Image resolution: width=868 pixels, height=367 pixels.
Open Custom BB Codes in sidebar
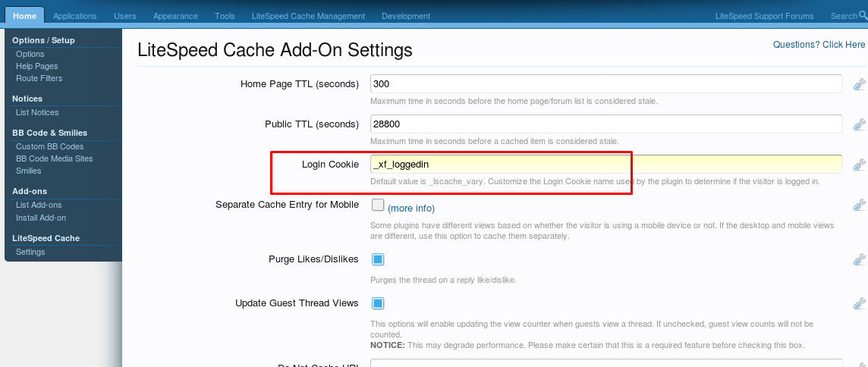click(x=50, y=146)
